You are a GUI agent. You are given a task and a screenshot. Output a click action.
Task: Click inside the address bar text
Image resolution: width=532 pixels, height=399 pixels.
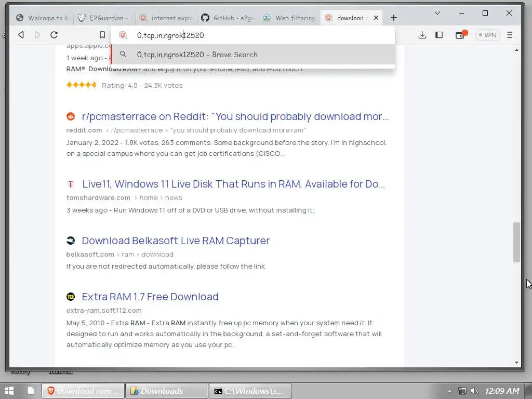170,35
